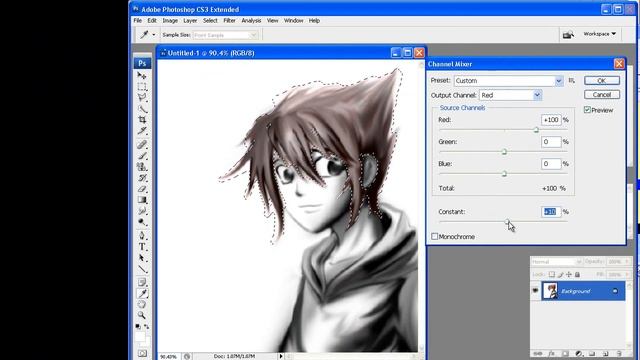Open the Preset dropdown
The image size is (640, 360).
coord(509,80)
